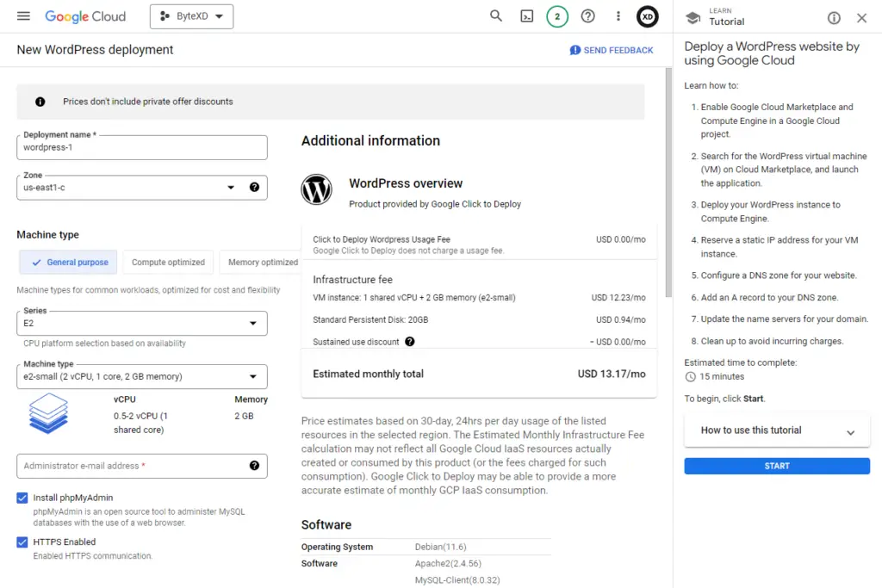Open the help question mark in top bar
Viewport: 882px width, 588px height.
[587, 16]
